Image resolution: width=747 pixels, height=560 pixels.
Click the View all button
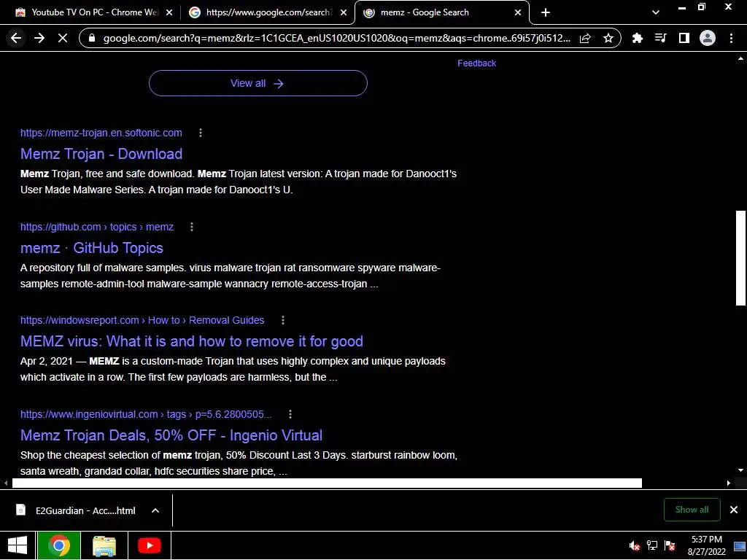point(258,83)
